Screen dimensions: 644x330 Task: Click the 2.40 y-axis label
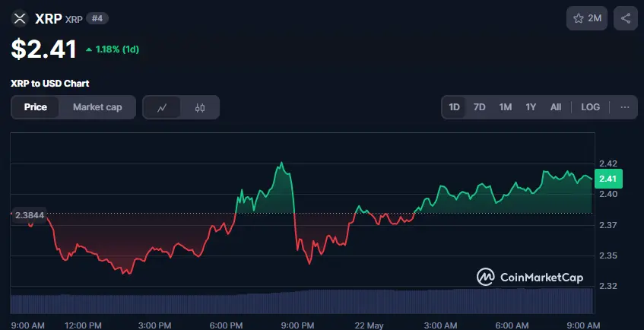pyautogui.click(x=608, y=194)
